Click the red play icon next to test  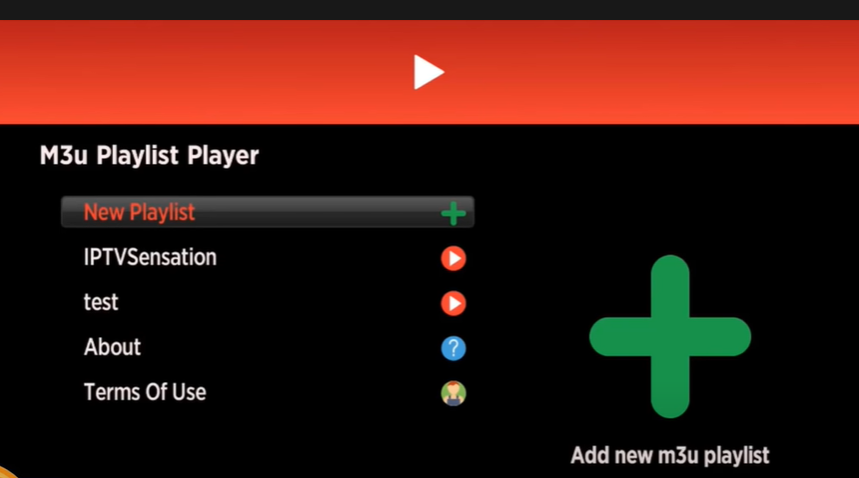pyautogui.click(x=453, y=303)
